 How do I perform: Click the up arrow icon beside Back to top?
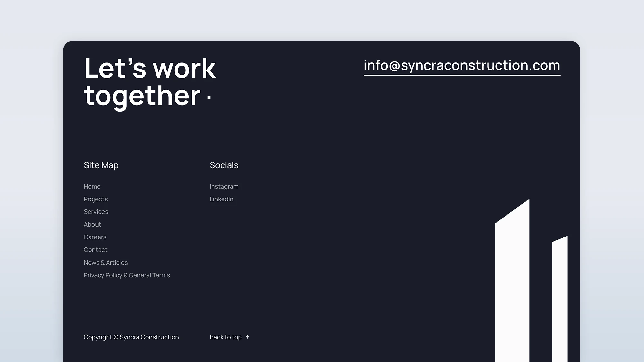pyautogui.click(x=247, y=337)
